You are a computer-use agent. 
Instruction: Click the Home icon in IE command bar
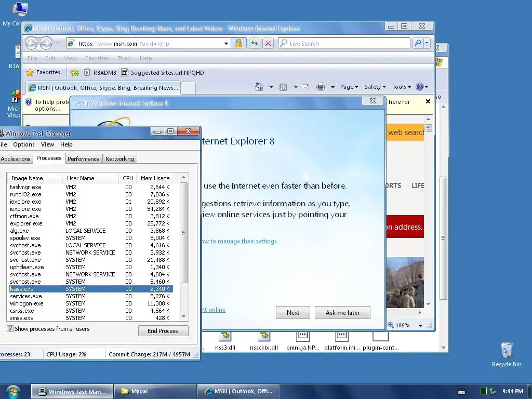pos(259,87)
